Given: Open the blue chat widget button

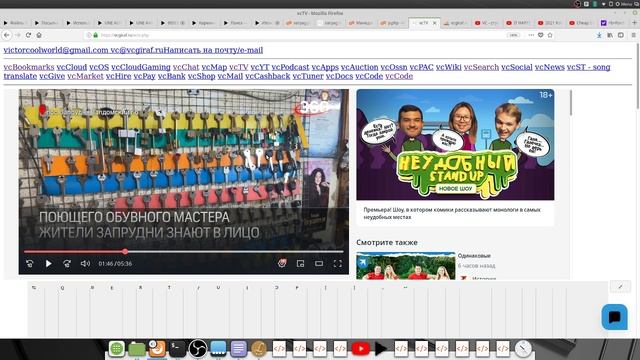Looking at the screenshot, I should tap(614, 317).
